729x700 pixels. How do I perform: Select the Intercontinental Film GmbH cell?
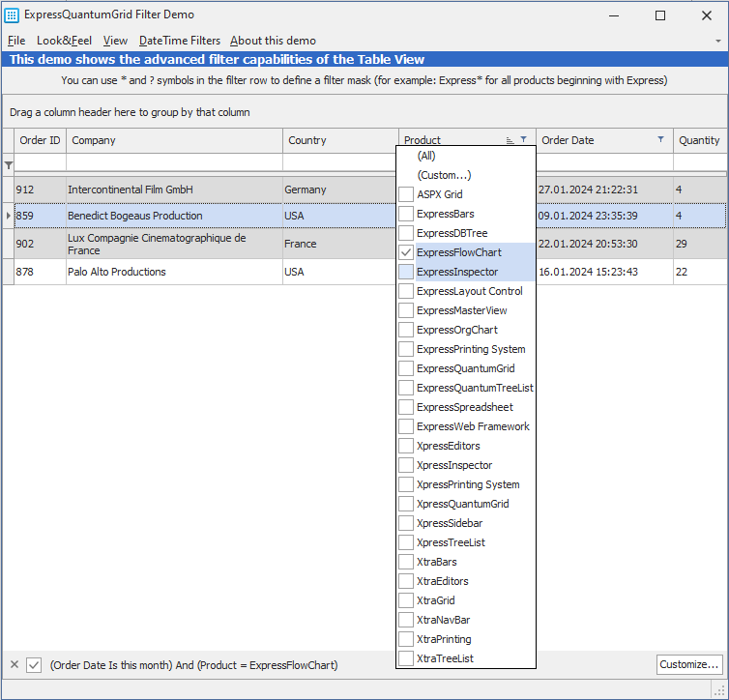tap(174, 190)
